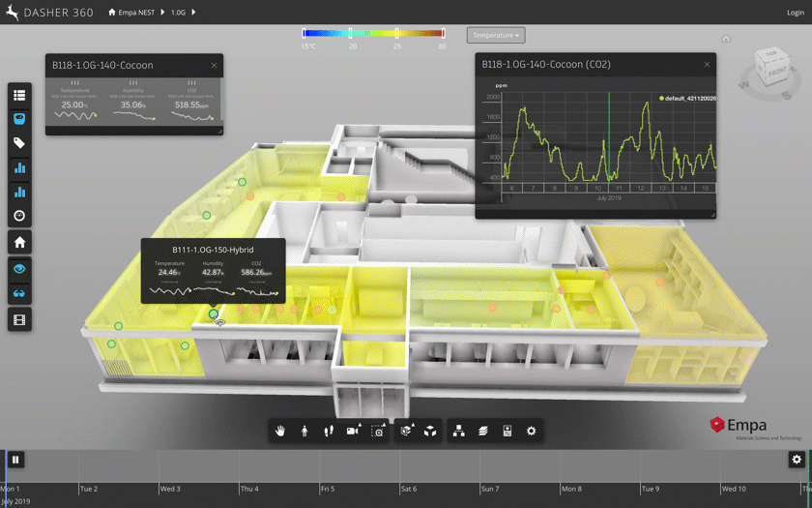Toggle the glasses view icon in sidebar
This screenshot has height=508, width=812.
19,293
